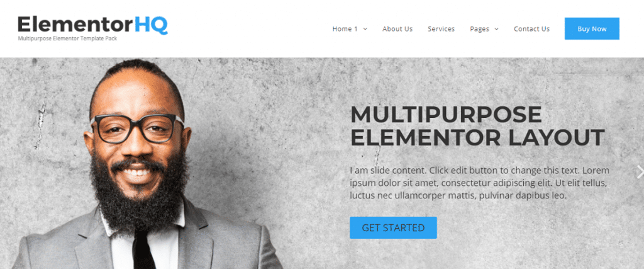The width and height of the screenshot is (644, 269).
Task: Expand the Pages dropdown chevron
Action: pos(496,29)
